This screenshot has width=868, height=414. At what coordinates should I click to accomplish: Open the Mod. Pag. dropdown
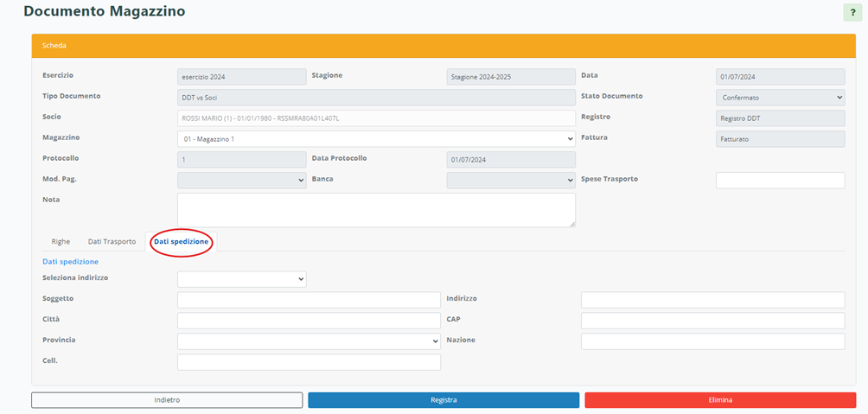pos(241,180)
